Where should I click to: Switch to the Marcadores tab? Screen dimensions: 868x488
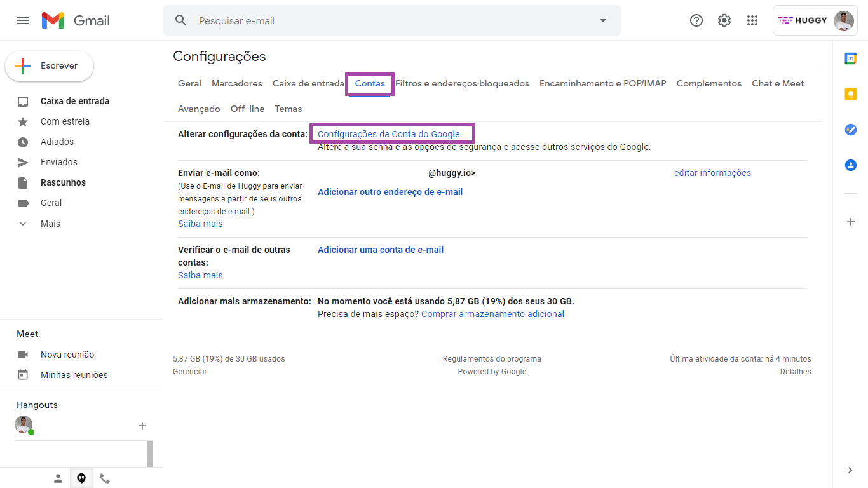click(x=237, y=83)
